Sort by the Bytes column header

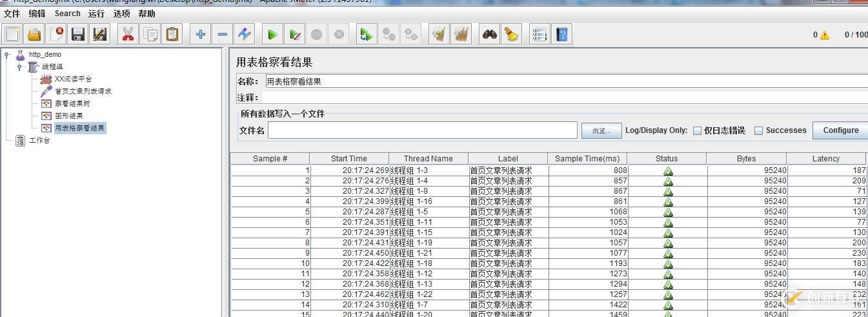pyautogui.click(x=747, y=158)
